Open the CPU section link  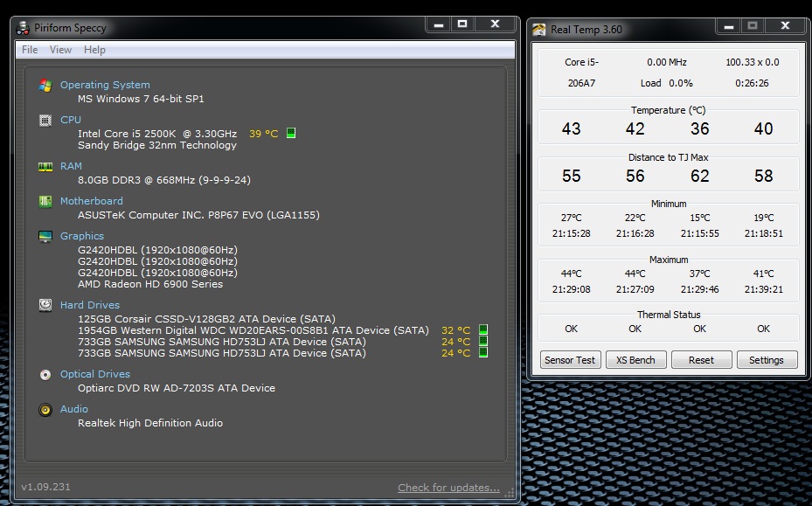(71, 120)
